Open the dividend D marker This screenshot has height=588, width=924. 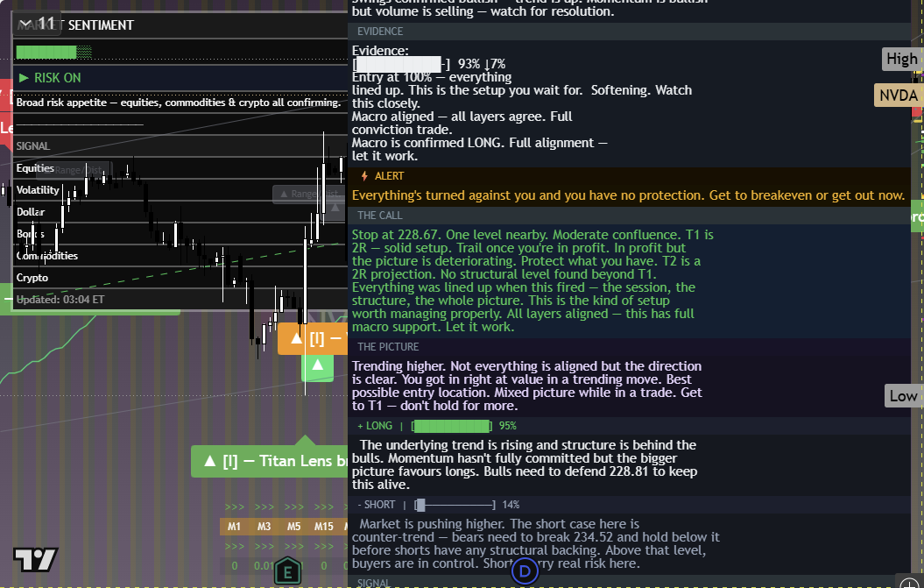pos(525,570)
